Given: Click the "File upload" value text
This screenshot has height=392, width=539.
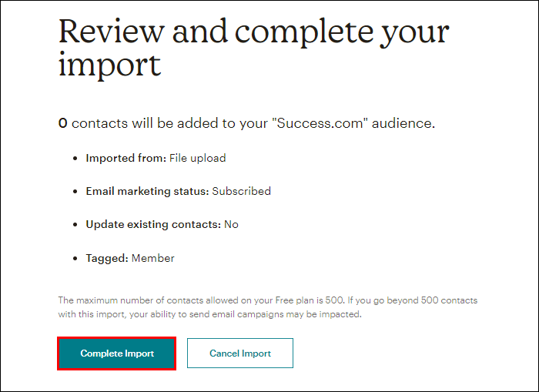Looking at the screenshot, I should pos(198,158).
